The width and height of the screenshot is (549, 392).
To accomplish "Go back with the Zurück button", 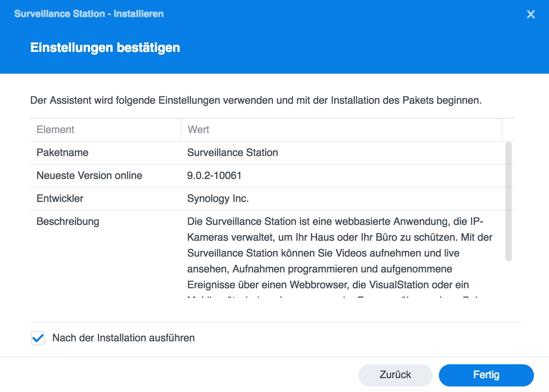I will [x=395, y=375].
